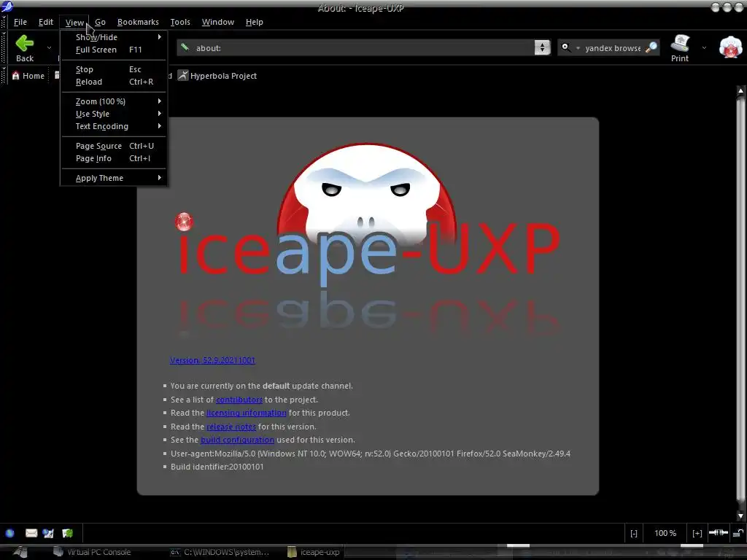
Task: Switch to C:\WINDOWS\system taskbar item
Action: click(x=220, y=553)
